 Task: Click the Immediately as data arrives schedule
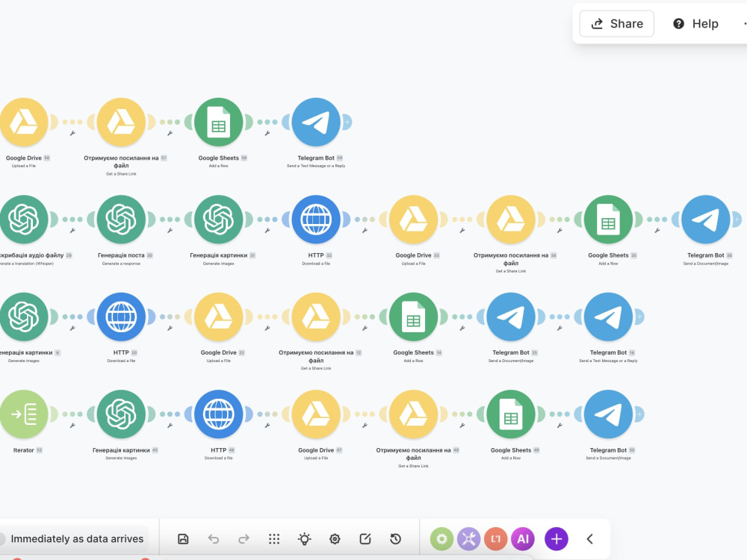[x=77, y=538]
